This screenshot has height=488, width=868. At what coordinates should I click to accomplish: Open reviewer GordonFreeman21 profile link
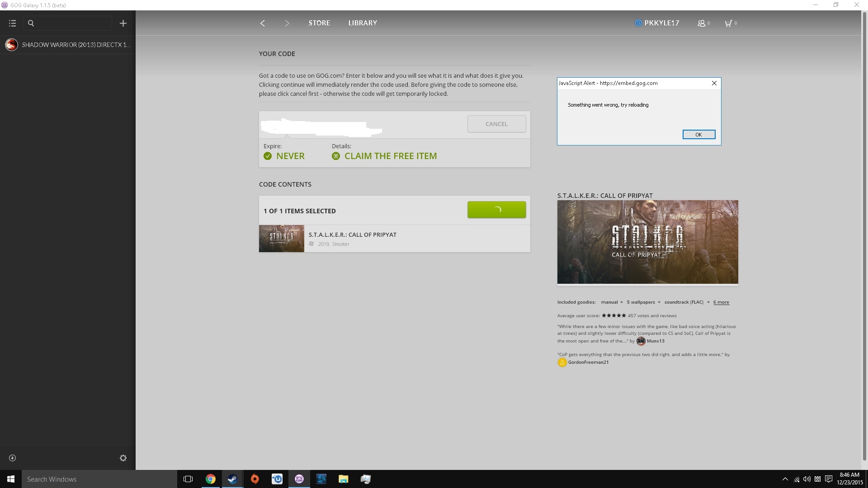coord(588,362)
